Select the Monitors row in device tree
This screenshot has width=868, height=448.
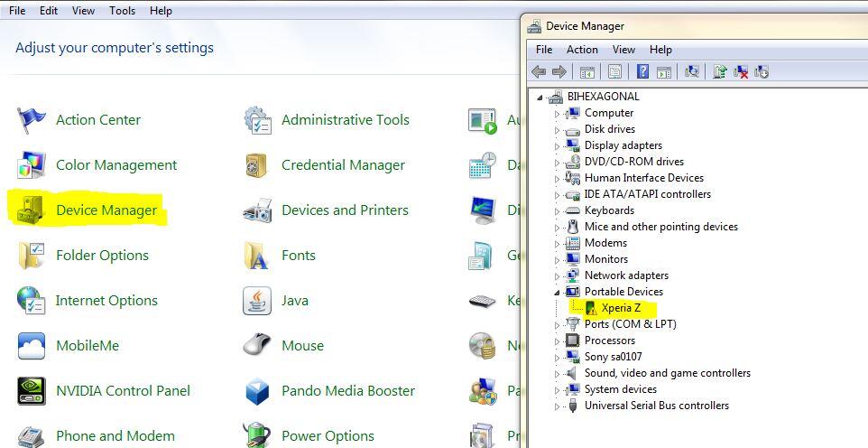pyautogui.click(x=606, y=259)
